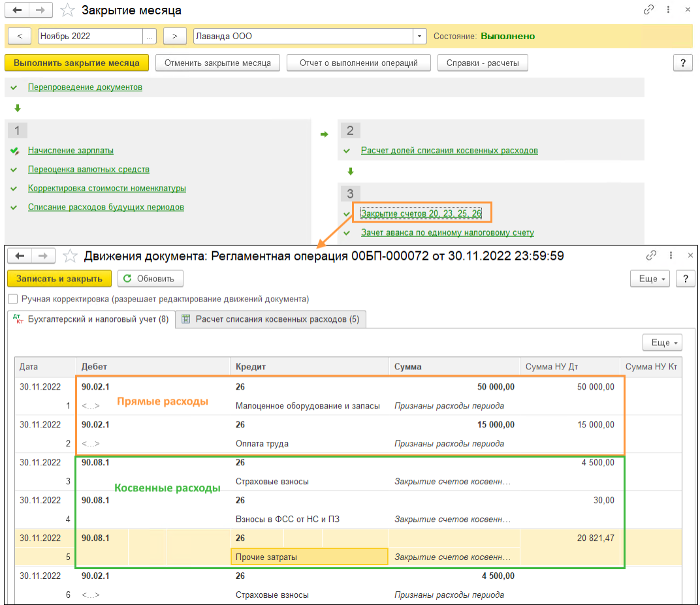Image resolution: width=700 pixels, height=605 pixels.
Task: Add Закрытие месяца to favorites star
Action: [x=67, y=10]
